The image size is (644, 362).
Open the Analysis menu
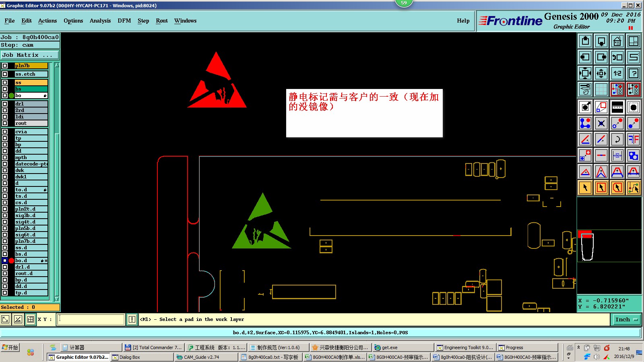[x=100, y=21]
